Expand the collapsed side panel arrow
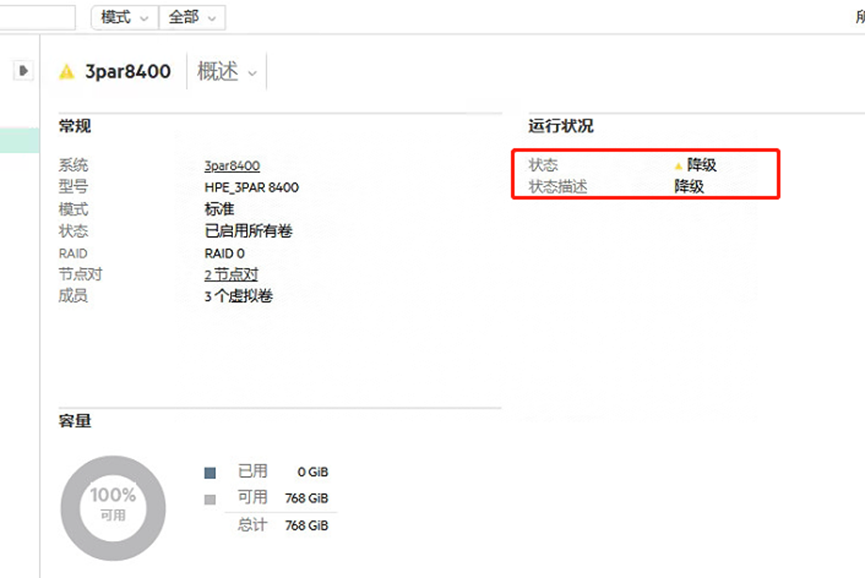 point(23,71)
